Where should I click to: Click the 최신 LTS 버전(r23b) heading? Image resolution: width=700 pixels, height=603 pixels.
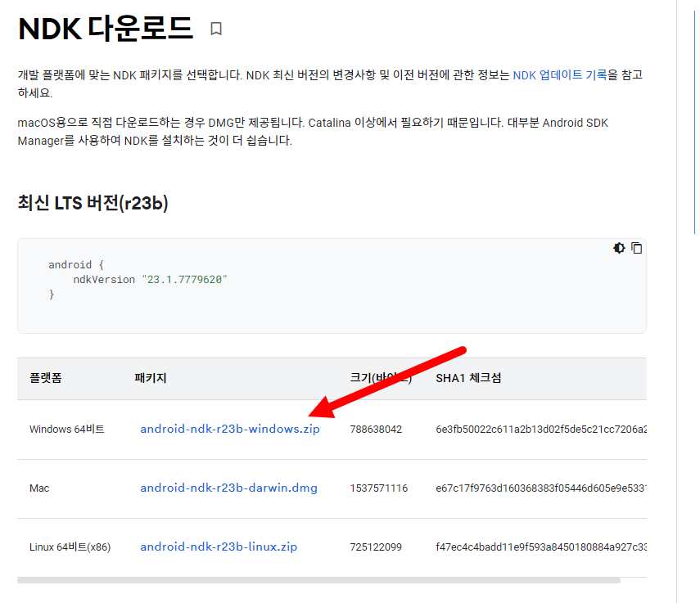pos(93,203)
